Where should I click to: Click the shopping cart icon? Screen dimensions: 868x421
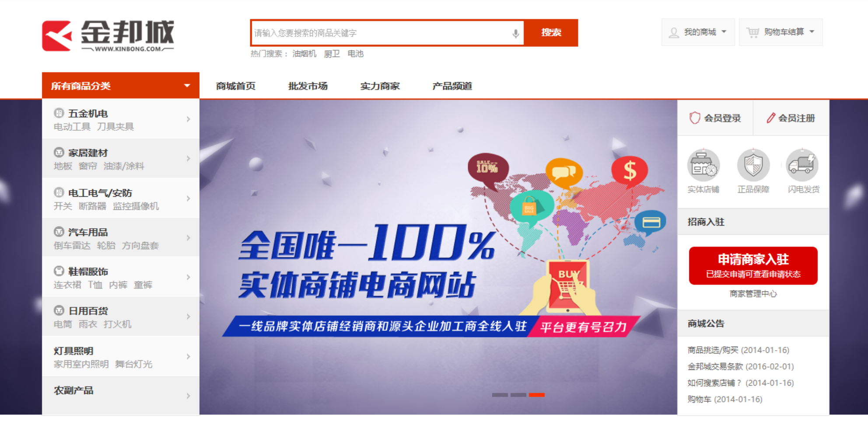pos(753,32)
